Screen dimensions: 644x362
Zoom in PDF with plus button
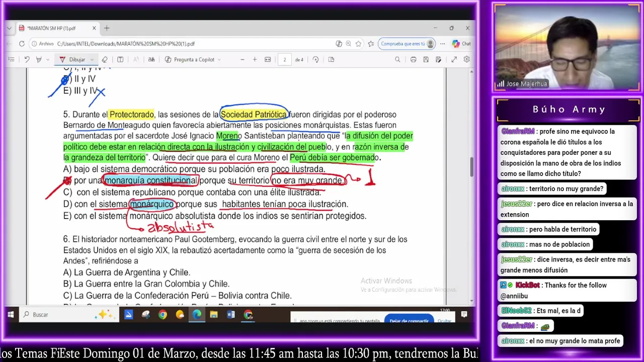coord(255,59)
